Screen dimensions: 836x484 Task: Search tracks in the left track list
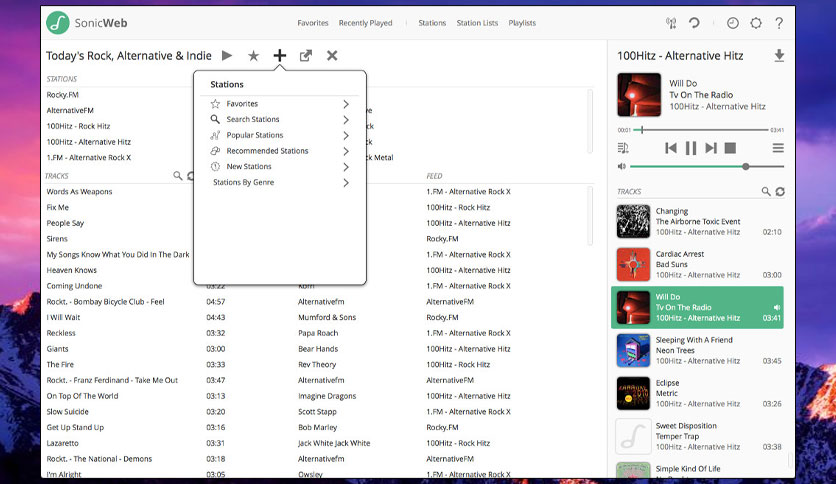(178, 175)
